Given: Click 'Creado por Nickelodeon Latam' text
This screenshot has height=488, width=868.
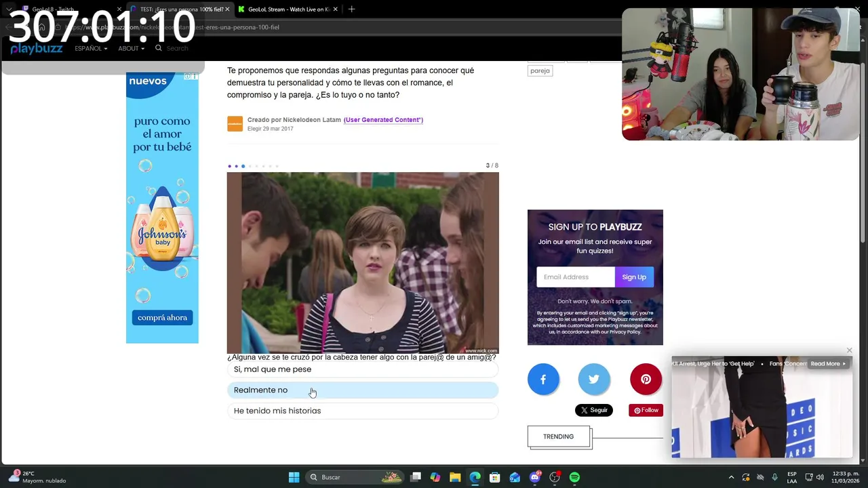Looking at the screenshot, I should 294,120.
